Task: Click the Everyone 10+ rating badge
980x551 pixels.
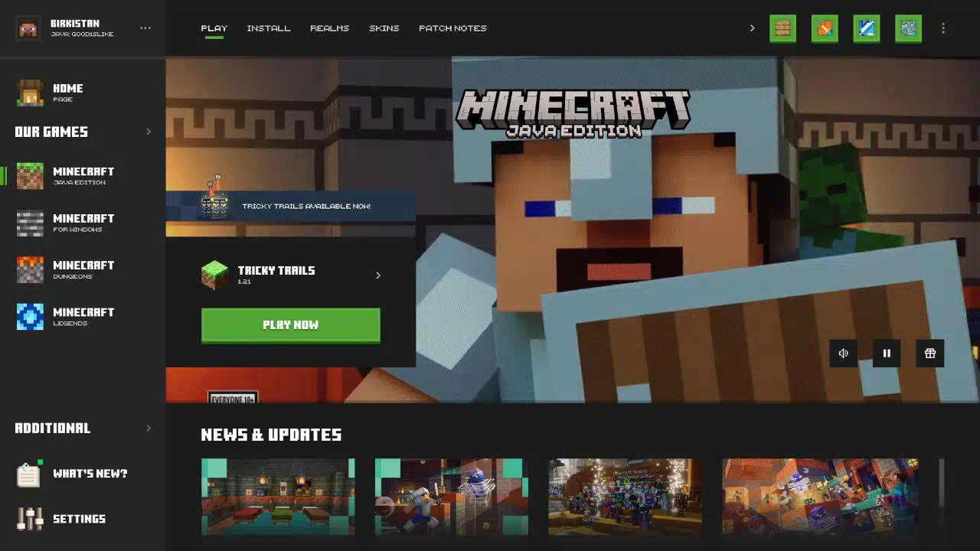Action: pyautogui.click(x=233, y=398)
